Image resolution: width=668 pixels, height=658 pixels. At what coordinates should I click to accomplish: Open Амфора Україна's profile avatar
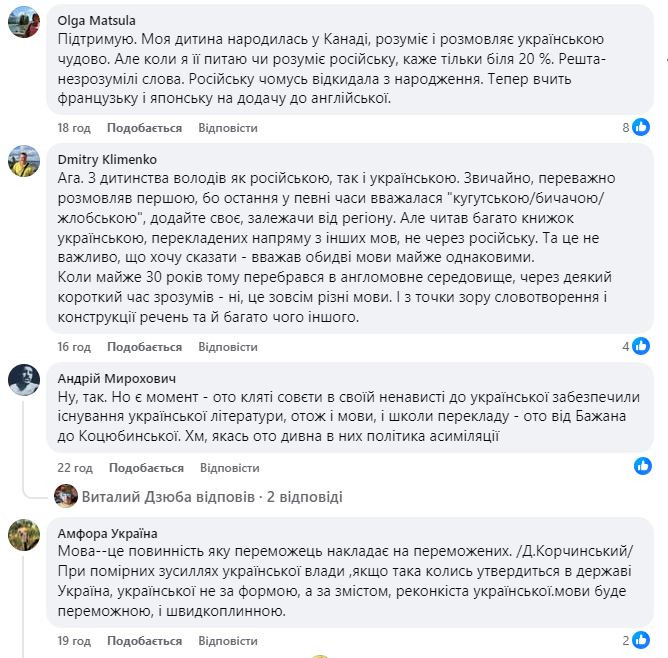coord(24,535)
